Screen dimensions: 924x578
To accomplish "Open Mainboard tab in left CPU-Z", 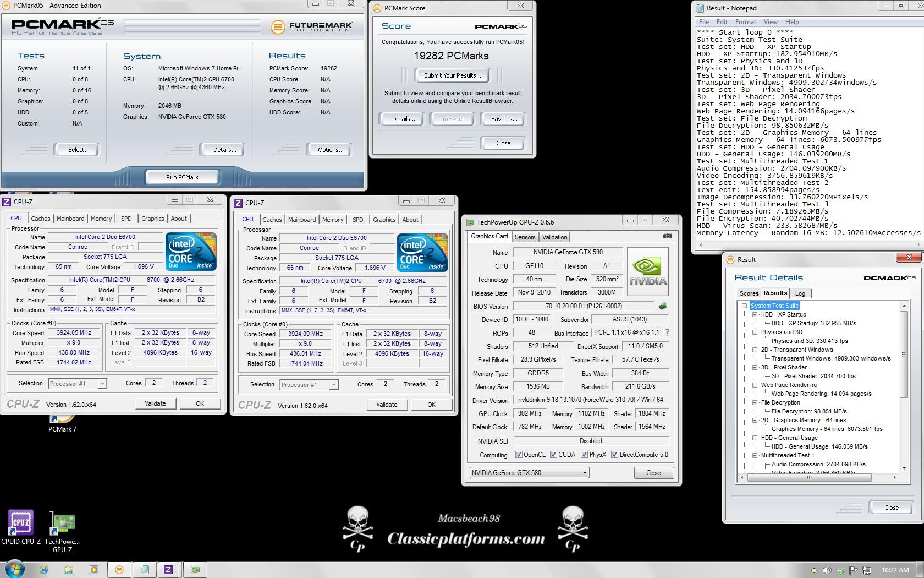I will (x=70, y=219).
